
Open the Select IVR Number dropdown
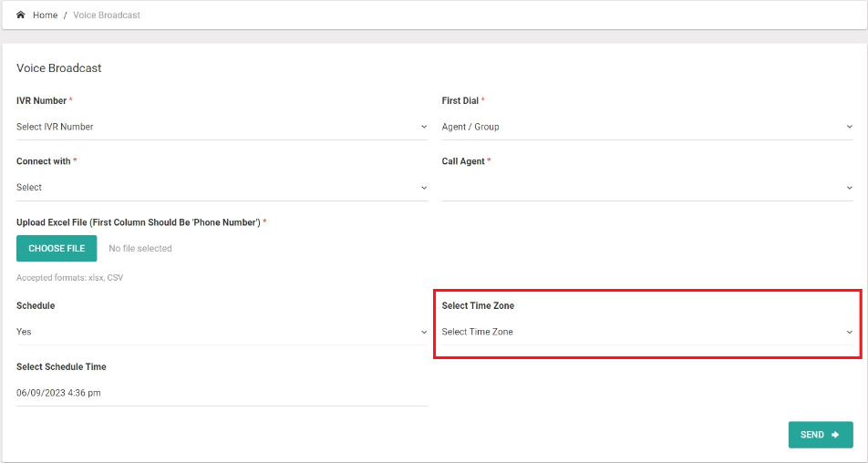[x=222, y=127]
